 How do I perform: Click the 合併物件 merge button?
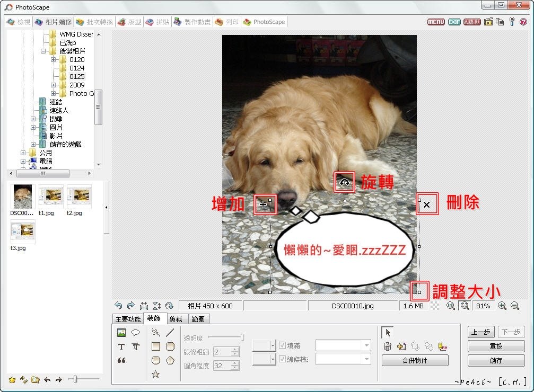pyautogui.click(x=415, y=360)
